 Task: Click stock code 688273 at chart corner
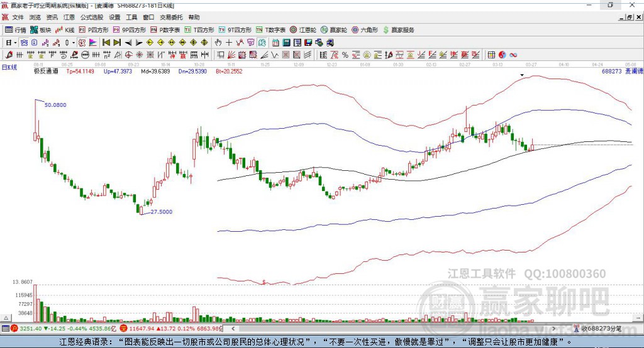coord(611,71)
